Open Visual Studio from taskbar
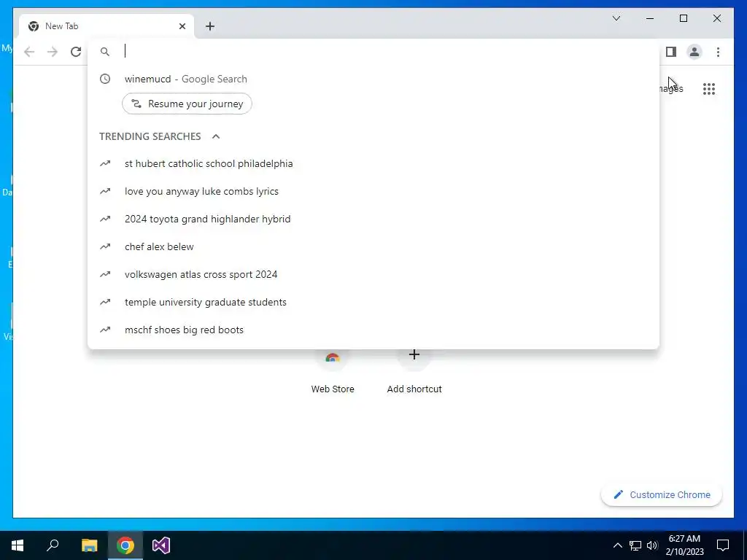This screenshot has width=747, height=560. point(161,545)
